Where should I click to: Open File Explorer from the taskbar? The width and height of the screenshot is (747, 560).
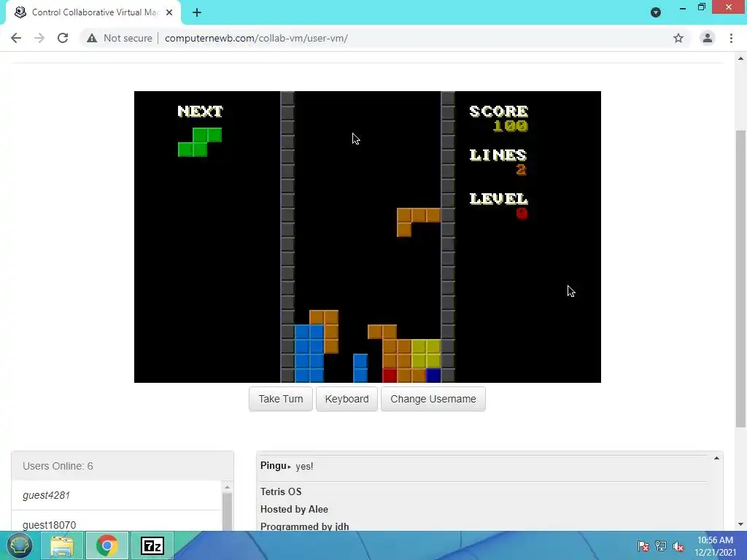pos(62,545)
